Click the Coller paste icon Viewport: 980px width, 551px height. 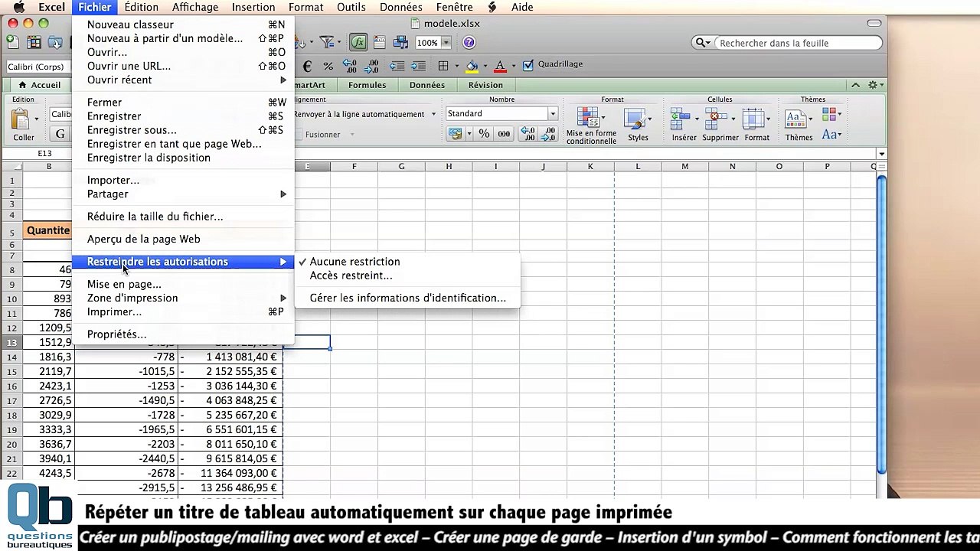pos(21,120)
